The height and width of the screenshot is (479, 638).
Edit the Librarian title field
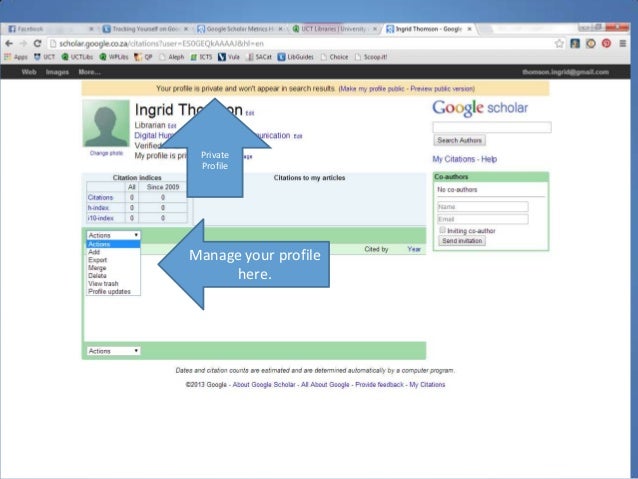click(172, 126)
